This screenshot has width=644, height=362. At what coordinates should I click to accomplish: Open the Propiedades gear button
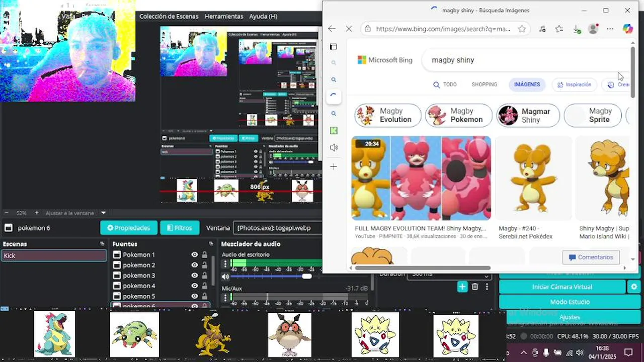(129, 228)
